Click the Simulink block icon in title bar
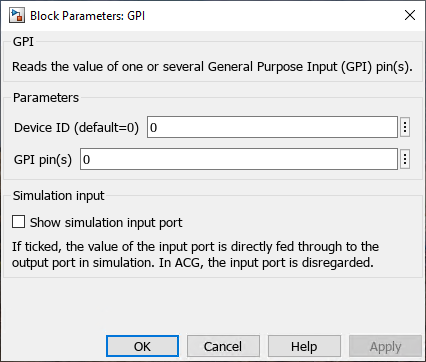Viewport: 426px width, 362px height. click(x=17, y=16)
